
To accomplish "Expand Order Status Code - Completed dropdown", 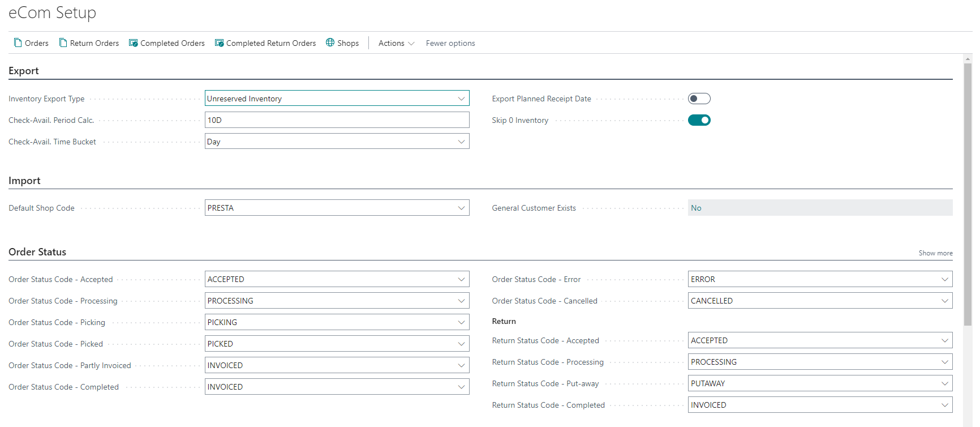I will point(462,387).
